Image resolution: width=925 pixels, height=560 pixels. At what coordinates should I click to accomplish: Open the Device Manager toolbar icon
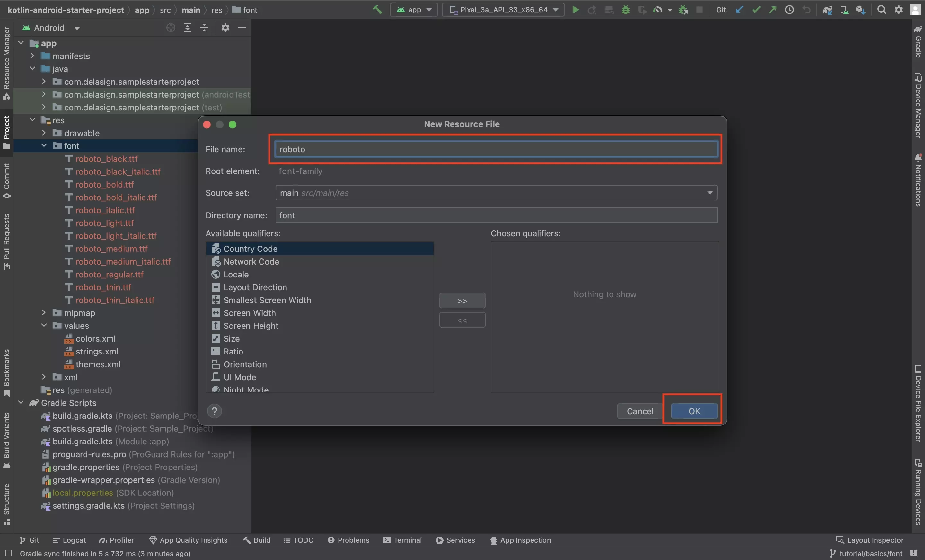844,10
